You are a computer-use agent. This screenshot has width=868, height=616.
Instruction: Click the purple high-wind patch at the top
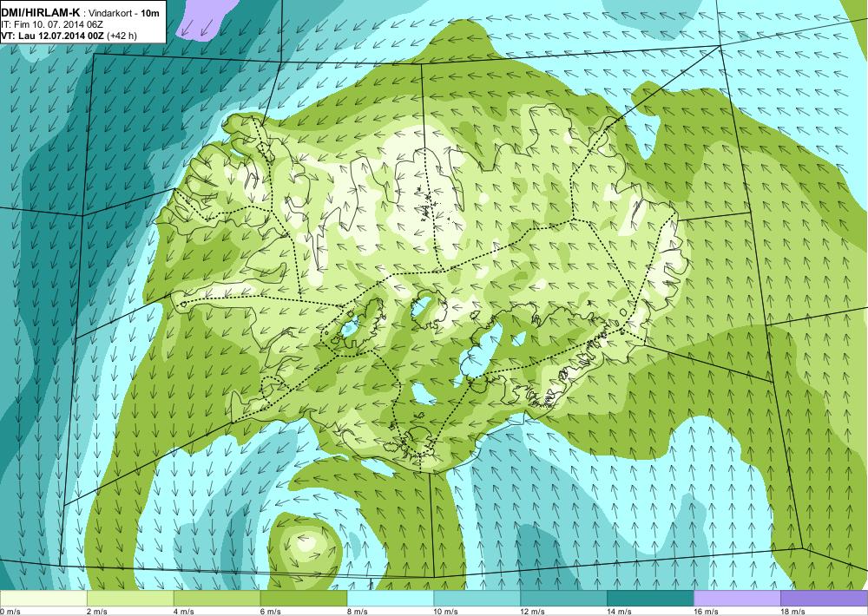206,17
